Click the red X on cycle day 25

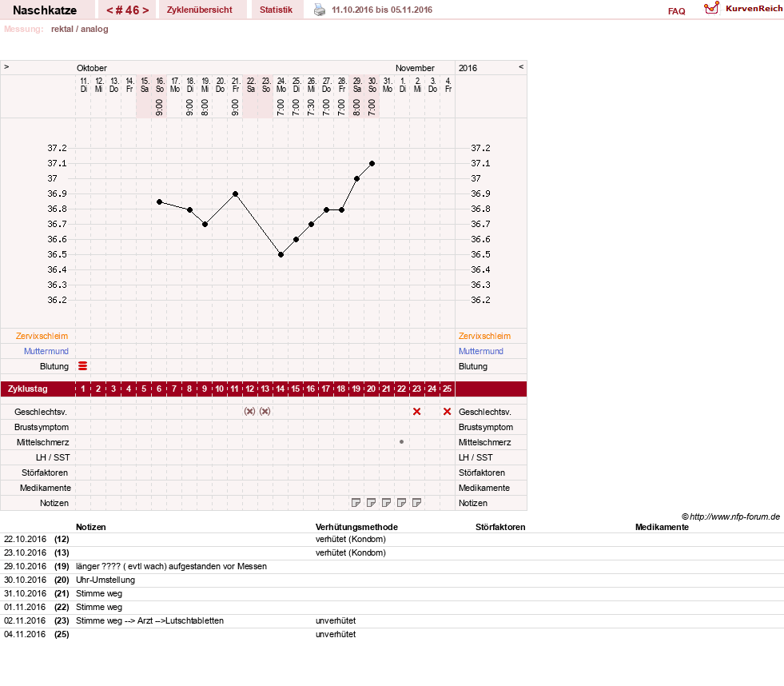(447, 411)
